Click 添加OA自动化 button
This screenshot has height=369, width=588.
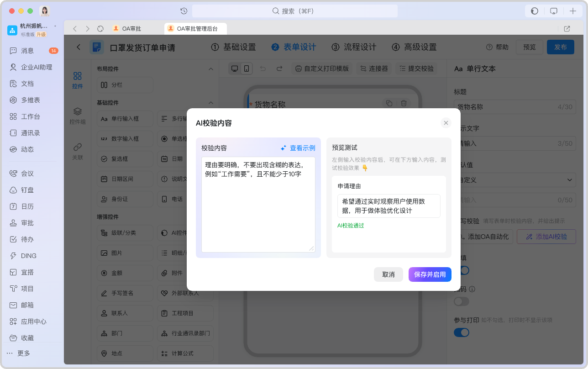pyautogui.click(x=483, y=237)
